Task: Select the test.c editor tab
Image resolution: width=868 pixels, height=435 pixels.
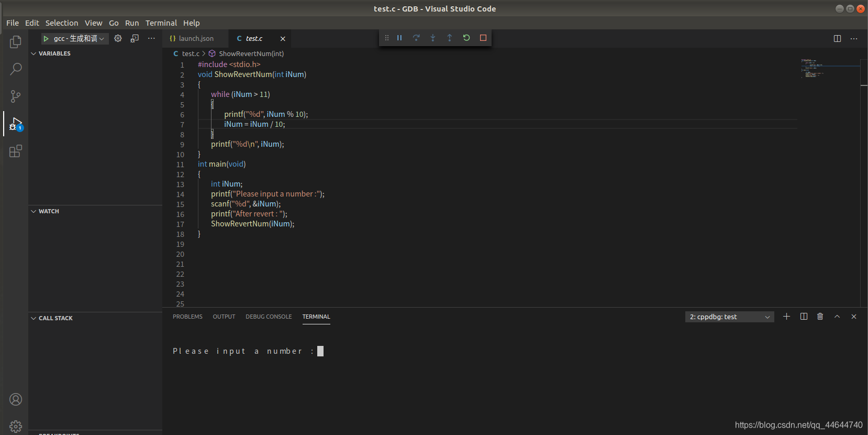Action: pyautogui.click(x=254, y=39)
